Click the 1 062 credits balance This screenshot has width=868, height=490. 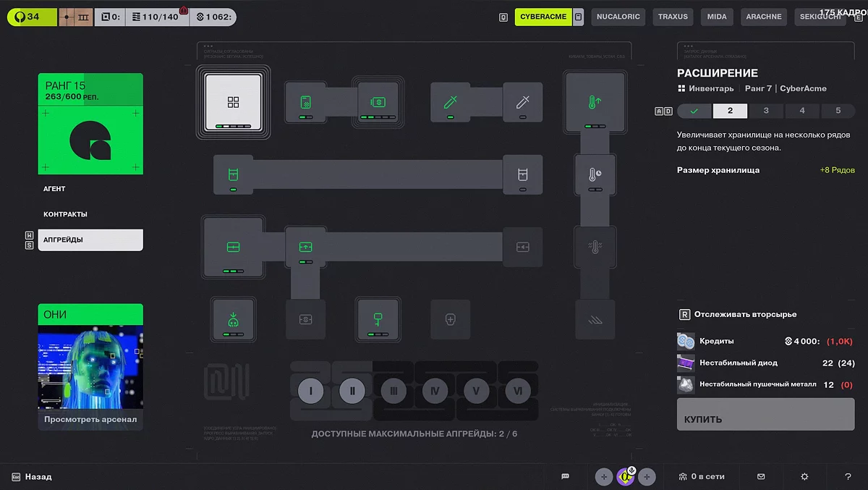coord(213,17)
